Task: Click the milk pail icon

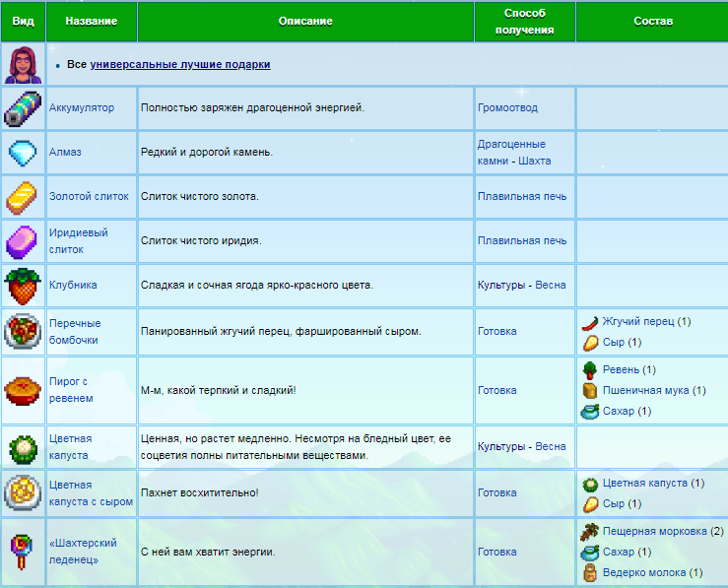Action: [x=590, y=572]
